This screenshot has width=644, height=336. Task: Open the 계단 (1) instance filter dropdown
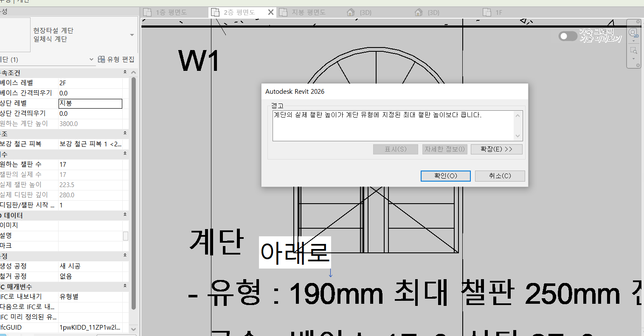point(91,60)
